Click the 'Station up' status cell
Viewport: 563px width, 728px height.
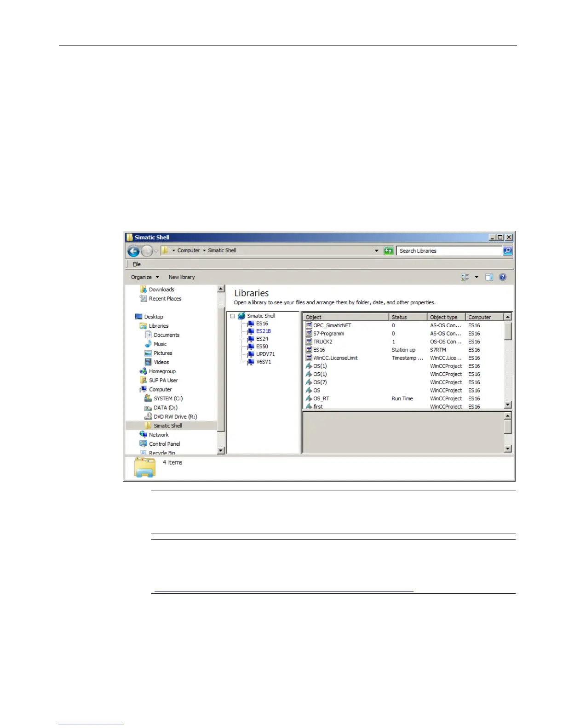(x=403, y=350)
